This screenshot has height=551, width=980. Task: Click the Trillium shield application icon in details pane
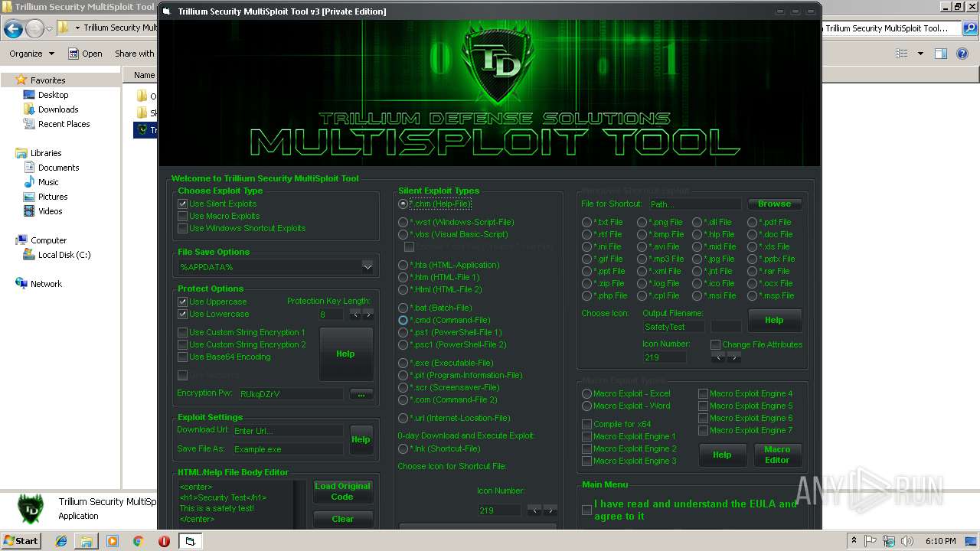tap(29, 509)
